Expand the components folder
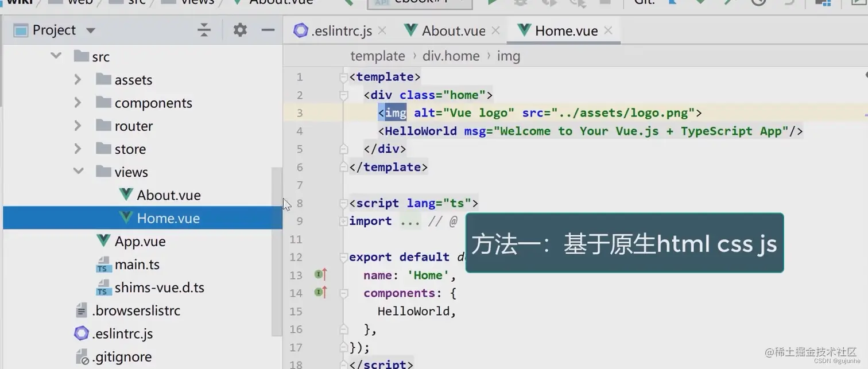The width and height of the screenshot is (868, 369). click(77, 102)
